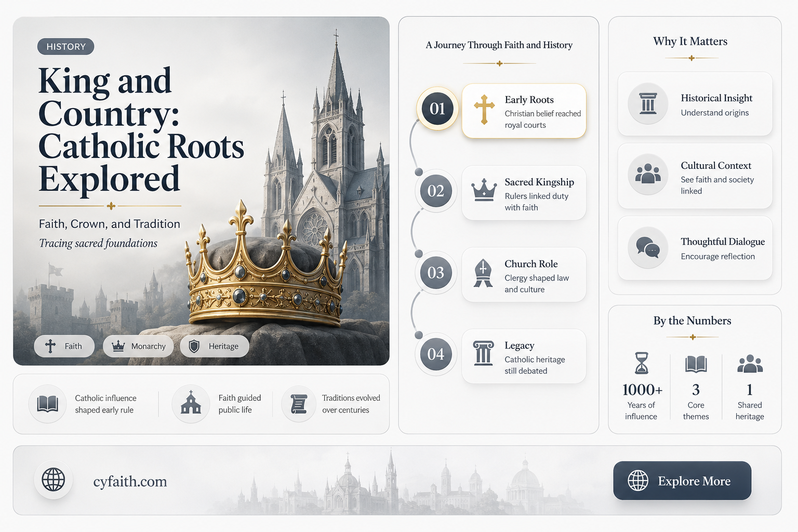
Task: Click the open book icon above Core themes
Action: [696, 364]
